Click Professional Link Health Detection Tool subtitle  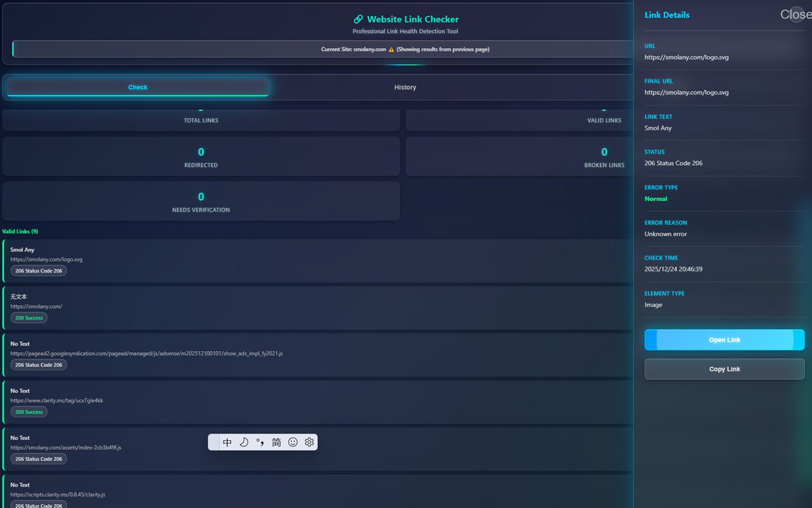(405, 31)
